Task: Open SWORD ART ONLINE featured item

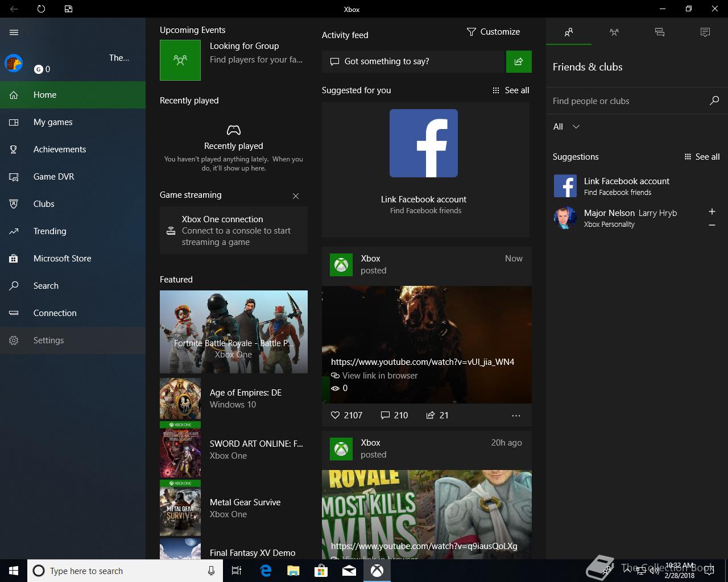Action: [234, 450]
